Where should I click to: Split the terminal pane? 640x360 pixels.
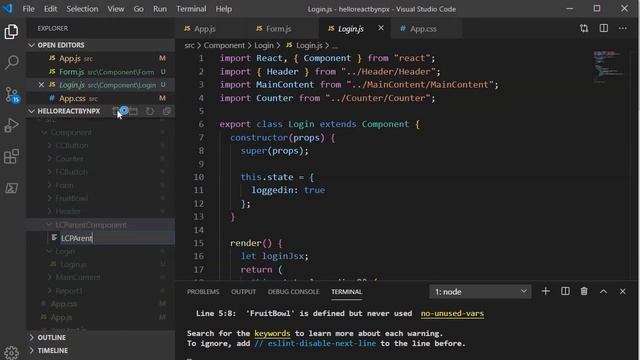(x=565, y=291)
